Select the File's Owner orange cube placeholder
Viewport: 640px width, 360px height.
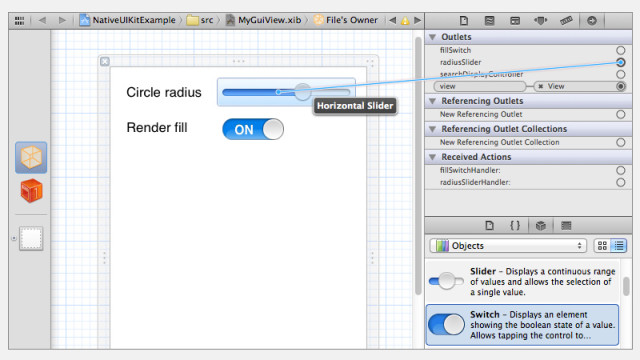tap(31, 158)
